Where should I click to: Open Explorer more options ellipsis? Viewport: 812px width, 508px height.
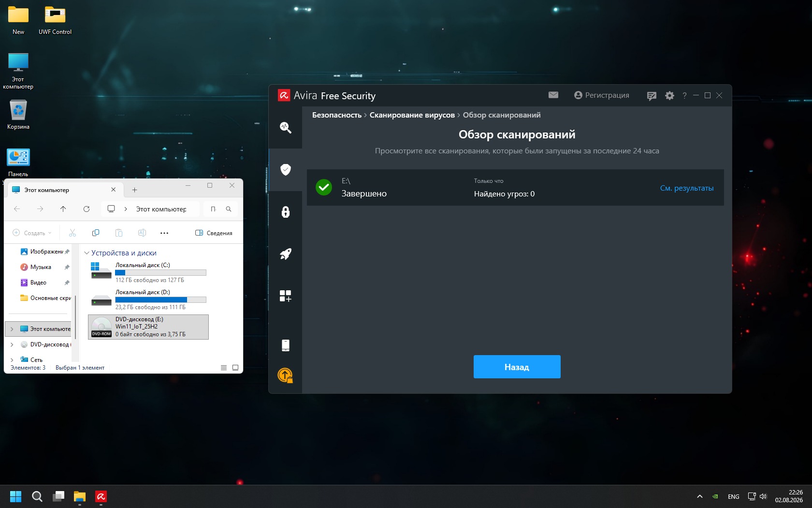tap(164, 233)
